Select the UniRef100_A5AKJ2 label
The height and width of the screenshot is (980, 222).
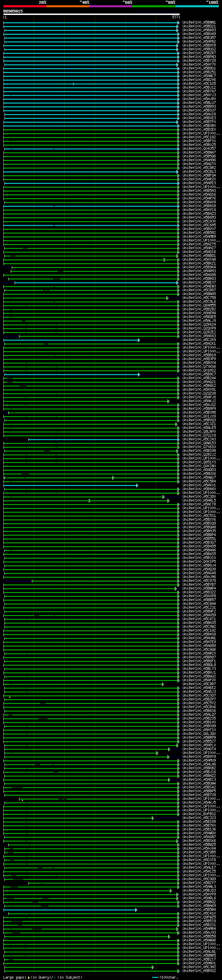tap(199, 401)
